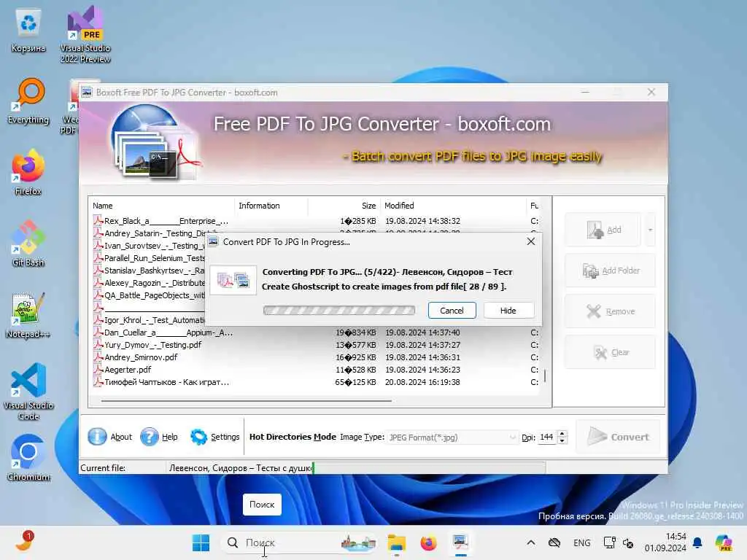Screen dimensions: 747x560
Task: Click the PDF icon beside Aegerter.pdf
Action: (98, 370)
